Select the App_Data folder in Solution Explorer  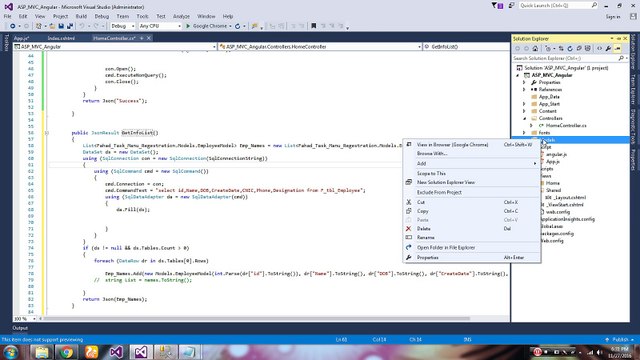click(549, 97)
